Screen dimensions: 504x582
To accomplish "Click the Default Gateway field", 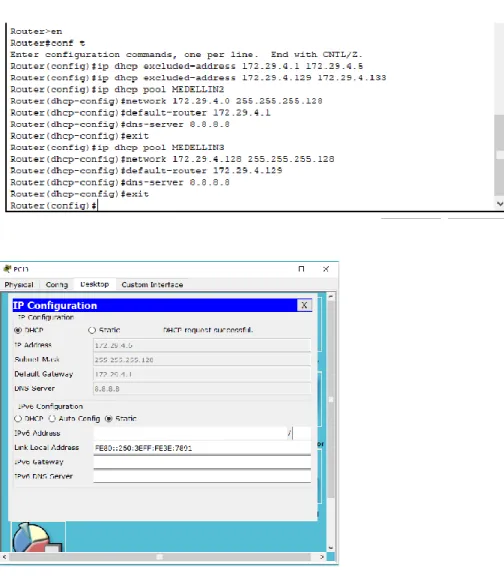I will 202,374.
